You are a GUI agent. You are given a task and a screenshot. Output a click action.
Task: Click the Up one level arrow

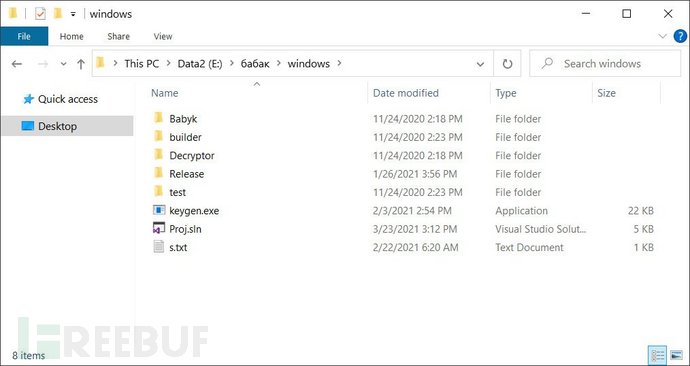[81, 64]
